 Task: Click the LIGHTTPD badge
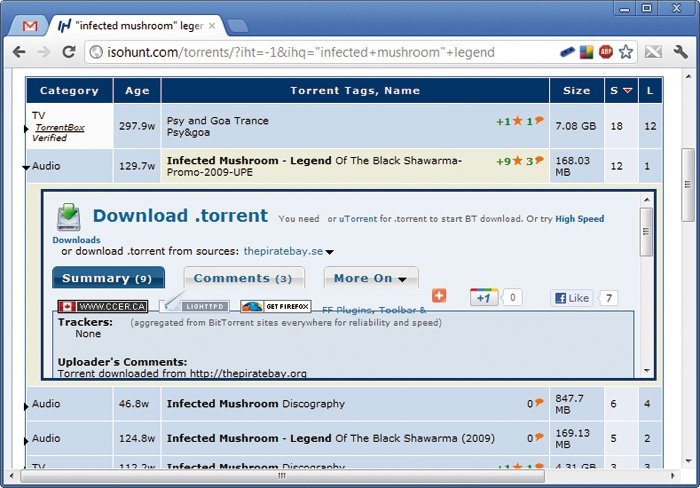[195, 306]
